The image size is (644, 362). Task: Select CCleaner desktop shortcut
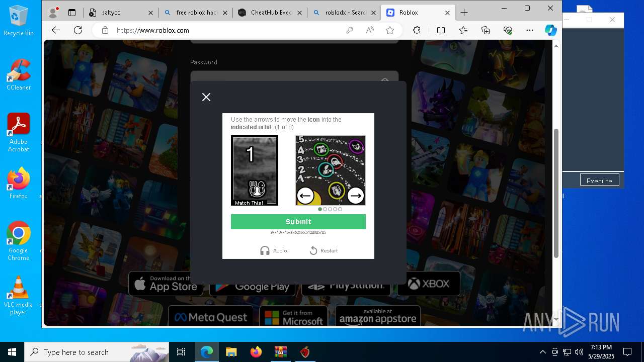(19, 74)
